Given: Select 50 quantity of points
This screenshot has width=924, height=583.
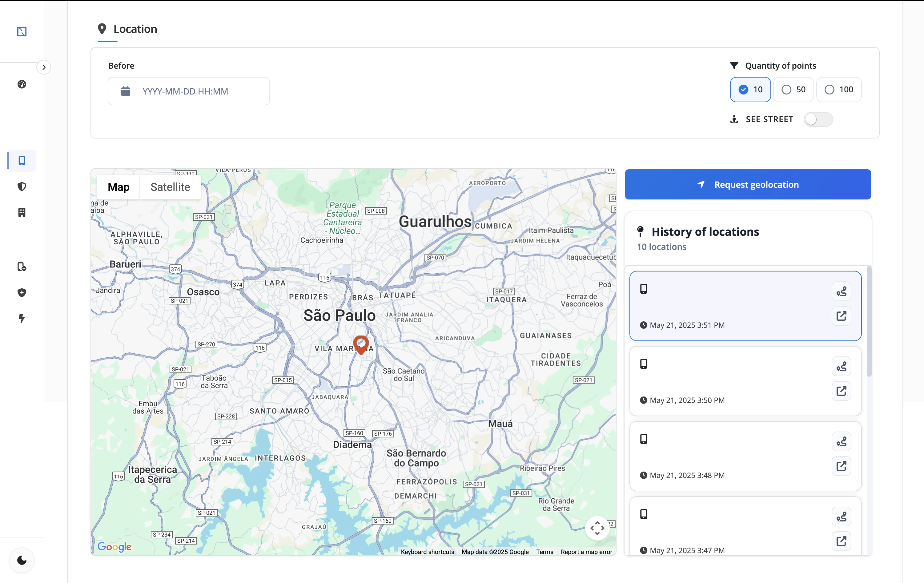Looking at the screenshot, I should pos(793,90).
